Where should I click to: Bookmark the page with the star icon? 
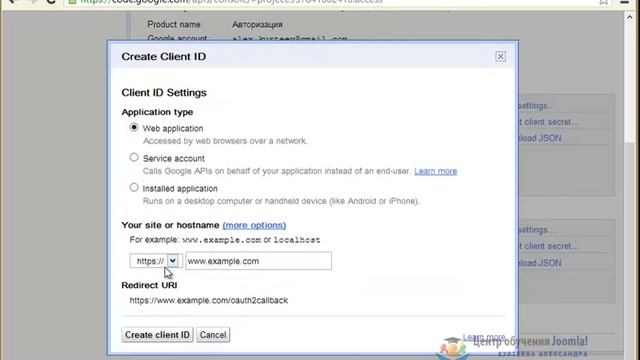coord(604,2)
